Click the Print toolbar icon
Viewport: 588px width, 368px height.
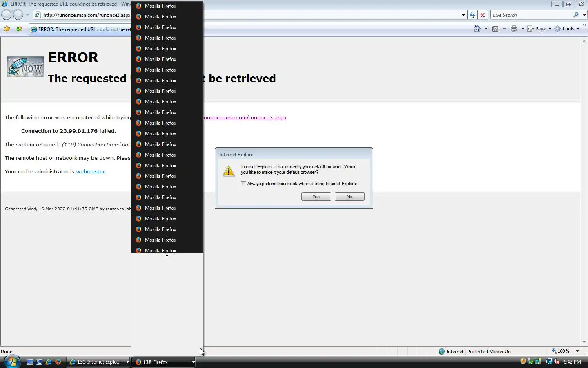click(x=514, y=29)
